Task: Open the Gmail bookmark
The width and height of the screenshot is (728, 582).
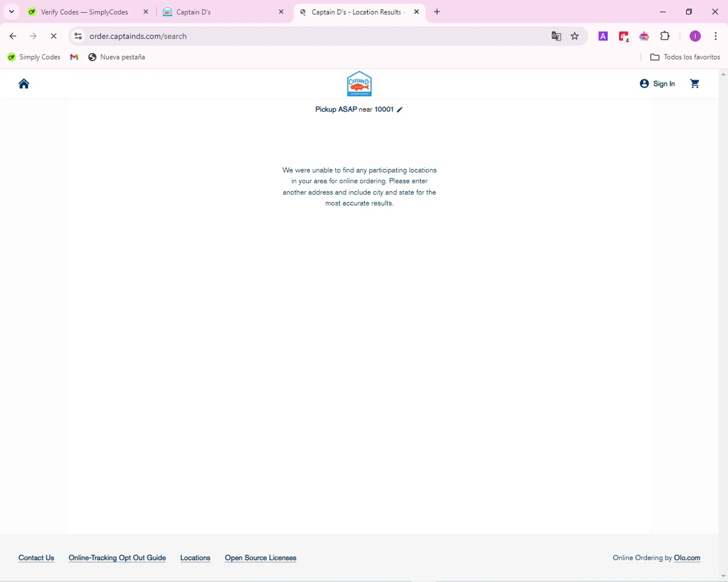Action: coord(74,57)
